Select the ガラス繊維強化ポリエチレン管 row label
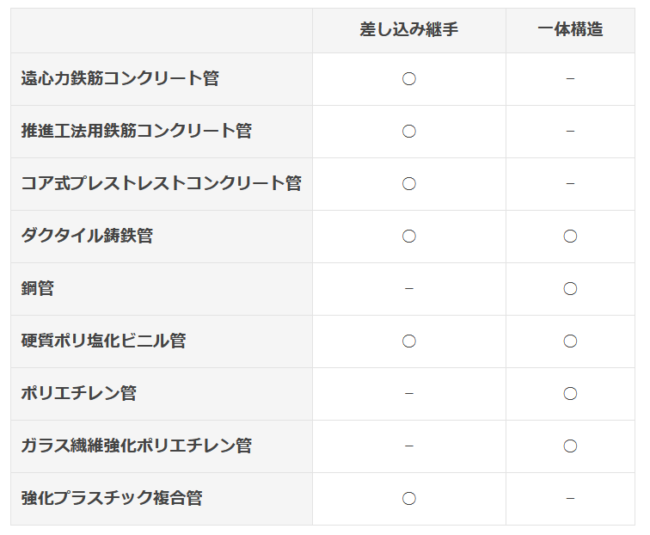 [136, 446]
